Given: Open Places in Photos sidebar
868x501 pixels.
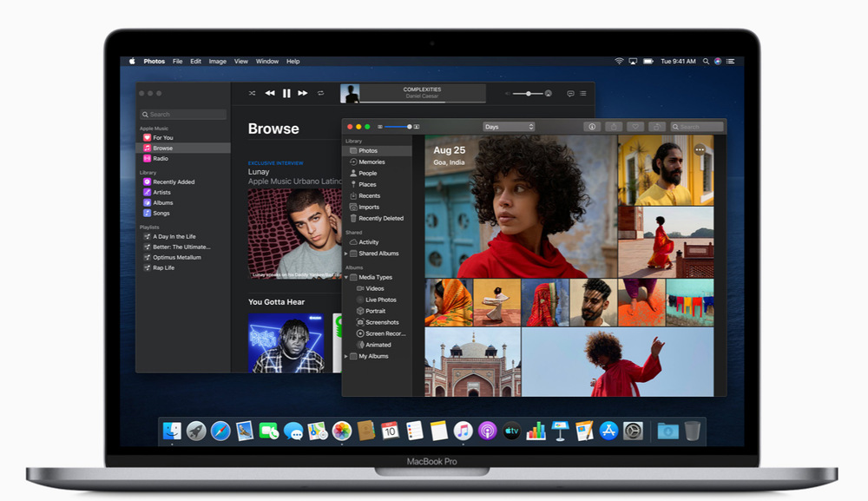Looking at the screenshot, I should click(378, 184).
